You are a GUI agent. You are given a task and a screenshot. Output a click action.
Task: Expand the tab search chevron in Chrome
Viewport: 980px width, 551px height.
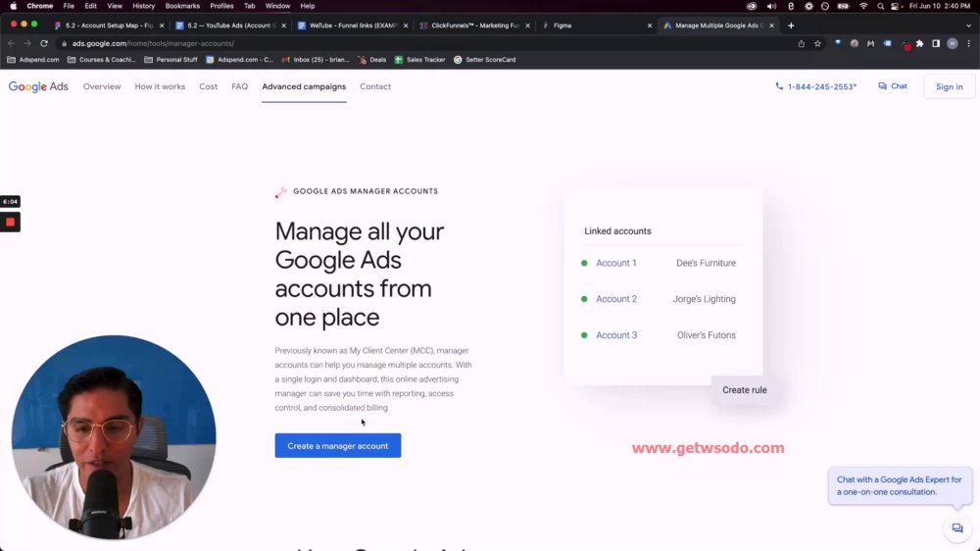coord(969,25)
